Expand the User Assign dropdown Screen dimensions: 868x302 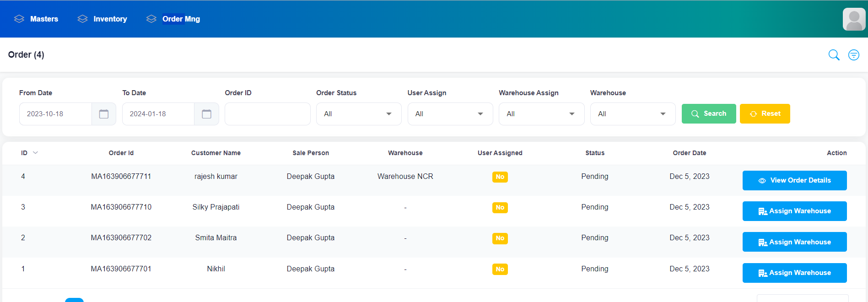(450, 114)
